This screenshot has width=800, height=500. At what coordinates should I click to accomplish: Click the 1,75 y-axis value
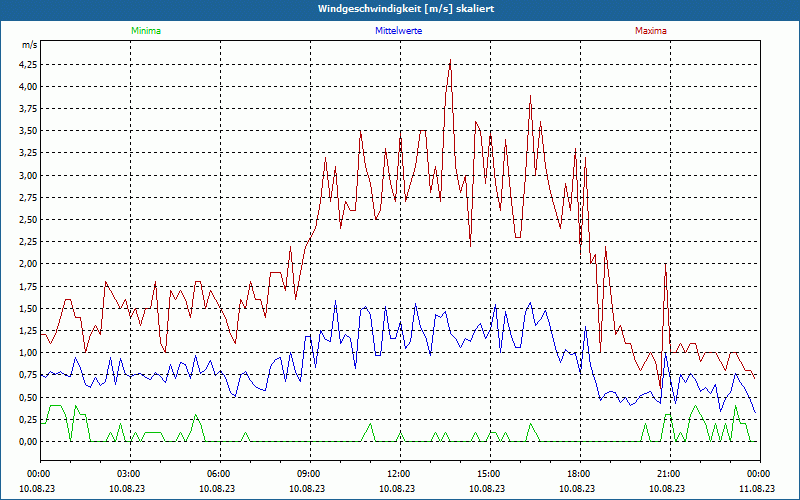pyautogui.click(x=28, y=287)
